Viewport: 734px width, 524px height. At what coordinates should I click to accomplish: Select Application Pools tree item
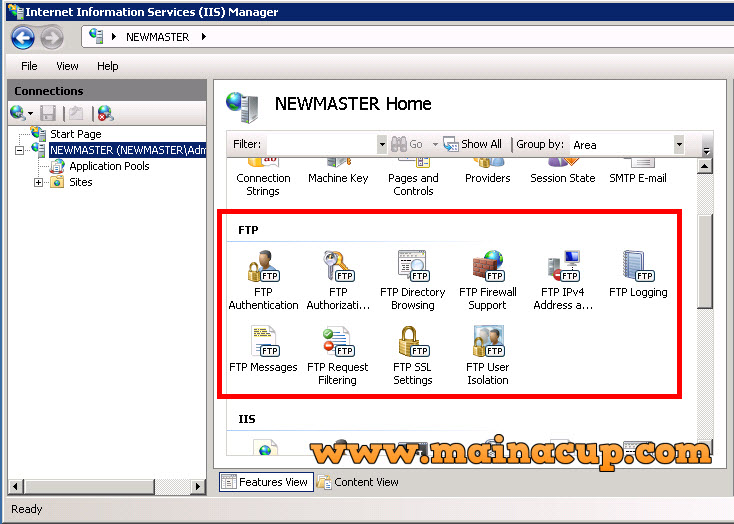[x=109, y=166]
